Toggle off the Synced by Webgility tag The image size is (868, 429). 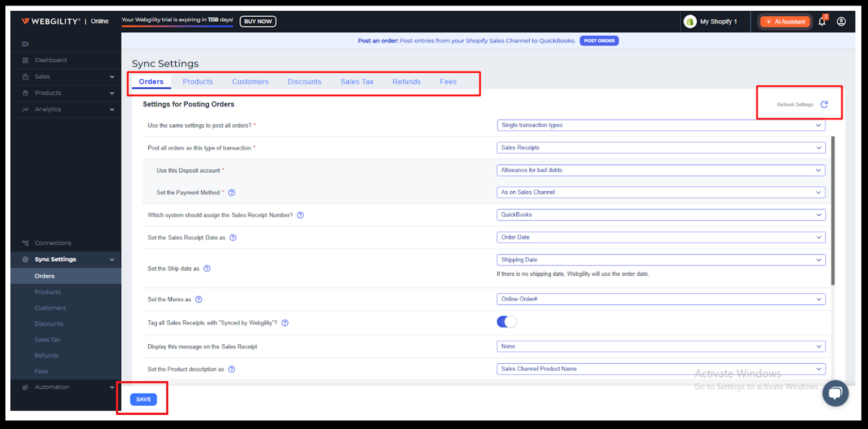pyautogui.click(x=507, y=322)
